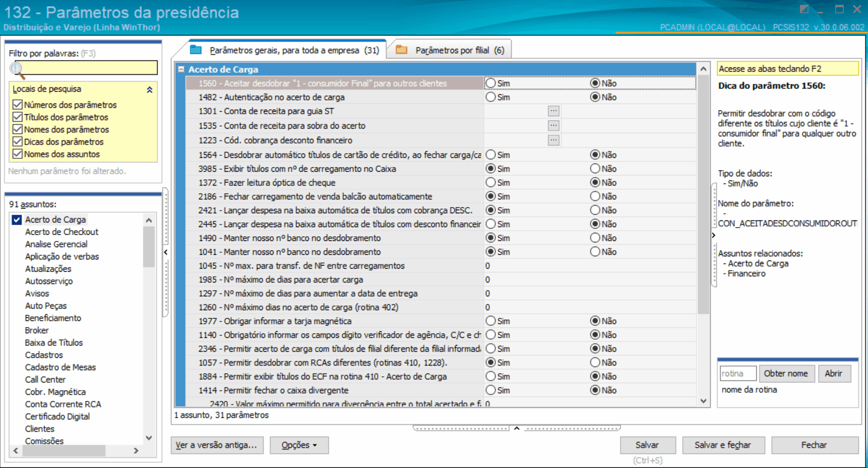
Task: Click the Abrir button
Action: [x=834, y=374]
